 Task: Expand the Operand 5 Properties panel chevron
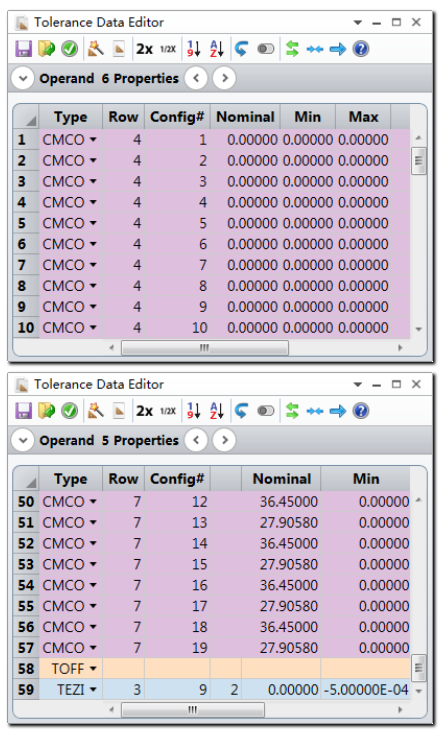23,441
